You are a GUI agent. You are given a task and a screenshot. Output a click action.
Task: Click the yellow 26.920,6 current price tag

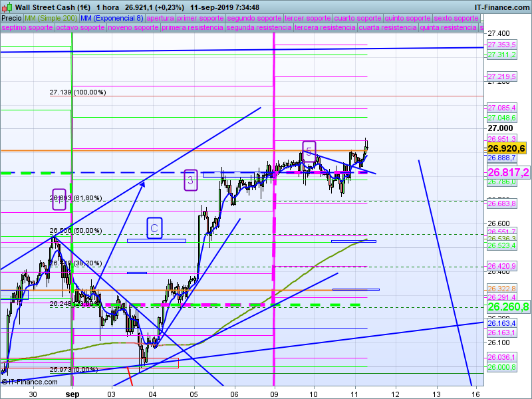[507, 148]
